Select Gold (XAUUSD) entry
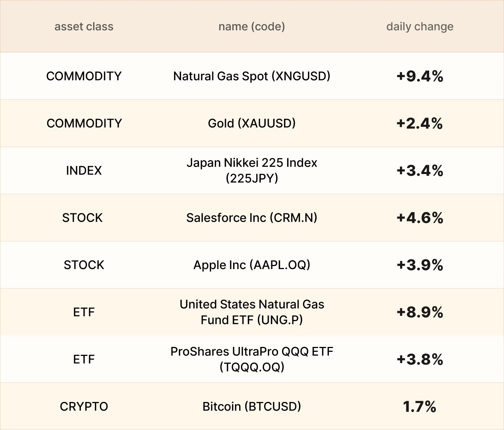This screenshot has height=430, width=504. (x=251, y=123)
